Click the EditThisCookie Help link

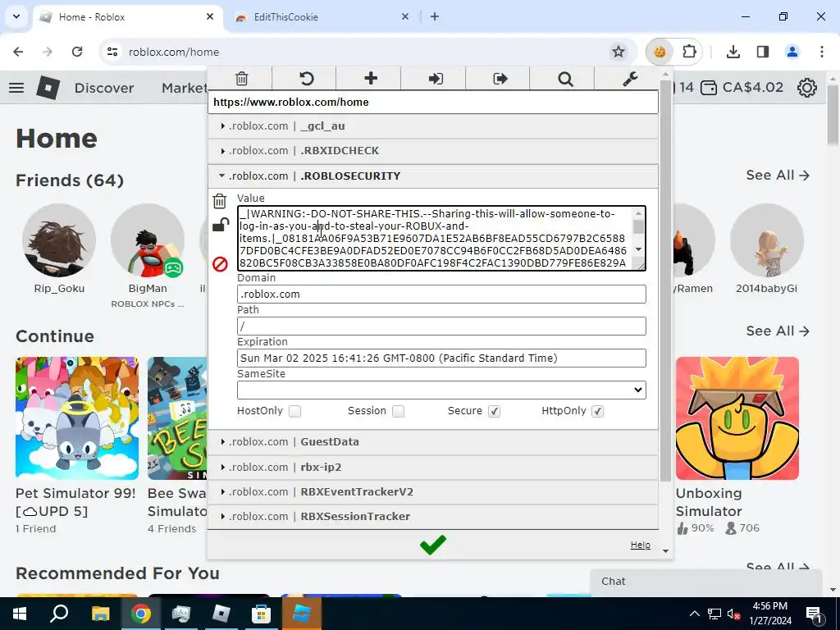point(640,545)
